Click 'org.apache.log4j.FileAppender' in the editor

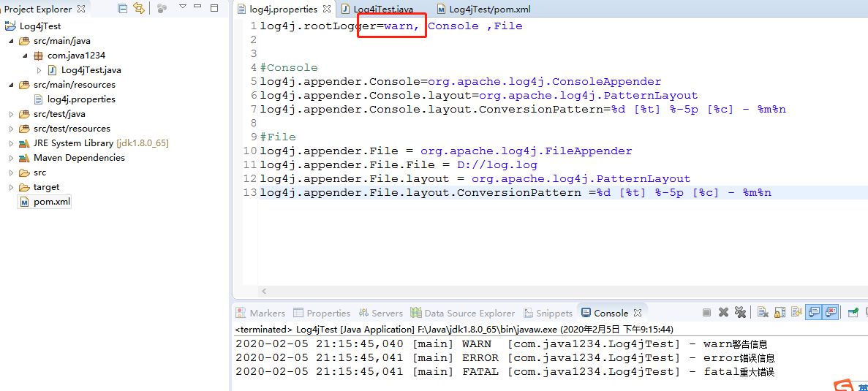tap(526, 151)
